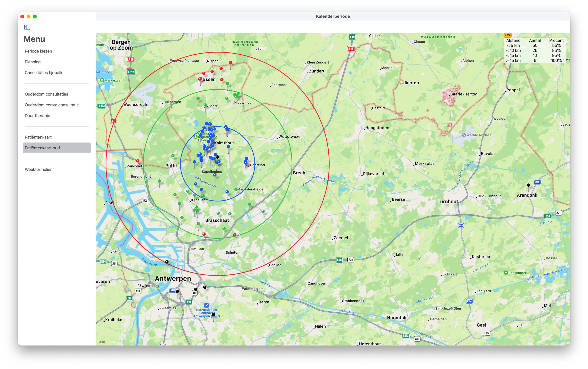Select Duur therapie menu entry
588x369 pixels.
[37, 115]
